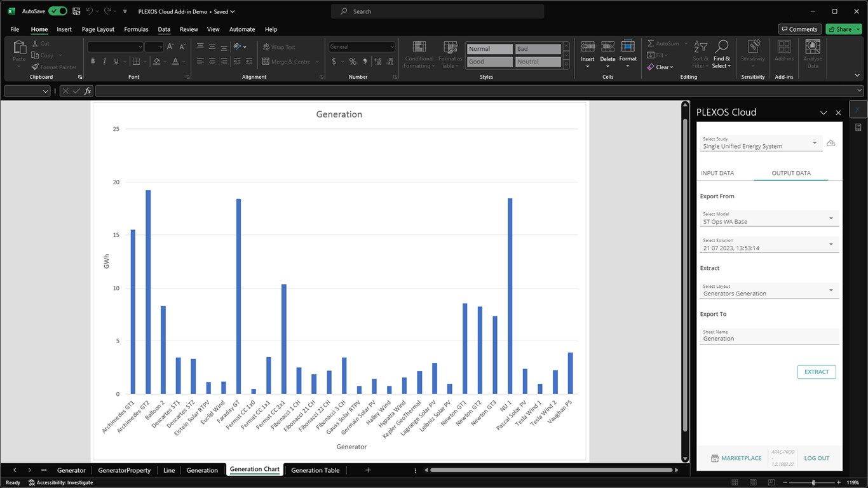The height and width of the screenshot is (488, 868).
Task: Select the Generation Table sheet tab
Action: pos(315,470)
